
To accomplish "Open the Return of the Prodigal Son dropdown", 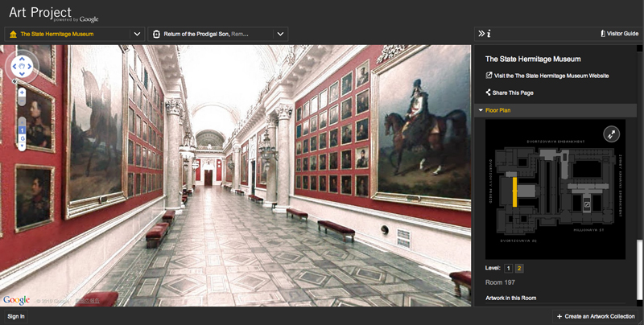I will (x=218, y=34).
